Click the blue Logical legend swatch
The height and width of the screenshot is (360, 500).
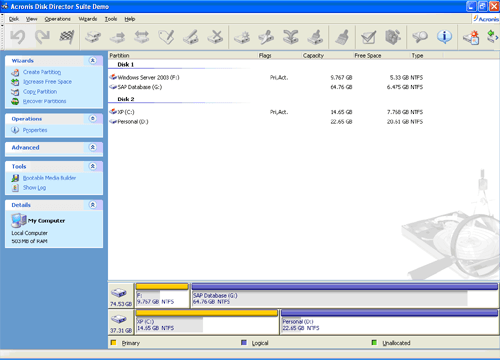click(x=244, y=342)
